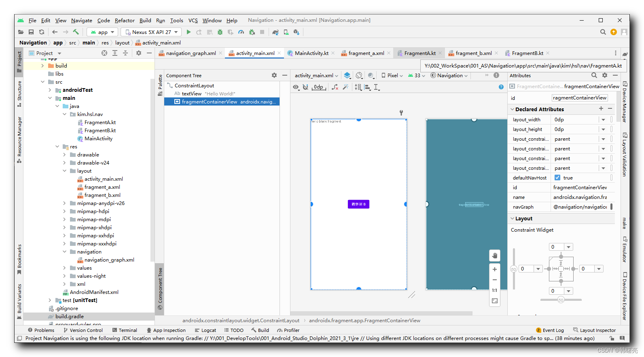The width and height of the screenshot is (644, 357).
Task: Click the Clear All Constraints icon
Action: (x=335, y=87)
